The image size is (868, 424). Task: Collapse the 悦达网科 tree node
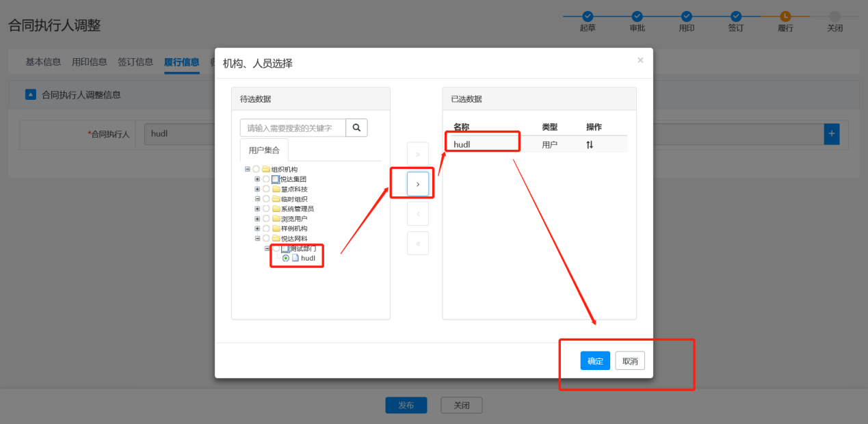(x=257, y=239)
